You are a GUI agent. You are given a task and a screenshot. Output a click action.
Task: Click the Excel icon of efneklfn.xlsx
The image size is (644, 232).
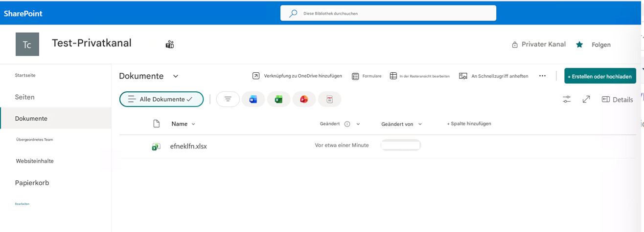(156, 147)
